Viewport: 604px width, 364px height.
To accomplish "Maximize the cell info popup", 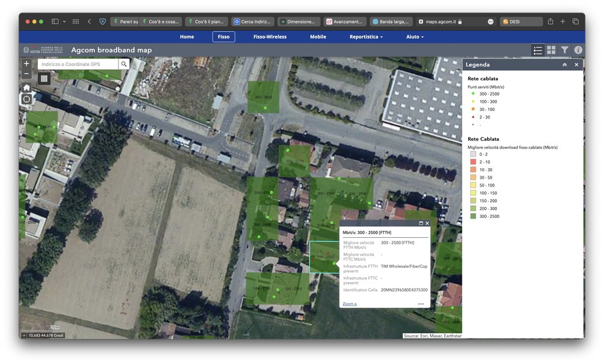I will [x=421, y=224].
